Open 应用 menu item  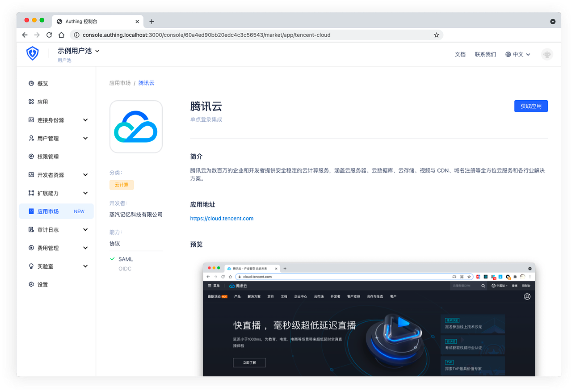pos(56,102)
